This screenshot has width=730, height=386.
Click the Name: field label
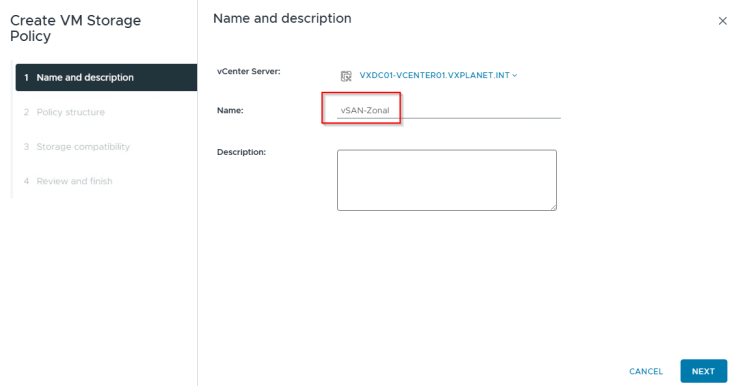pyautogui.click(x=230, y=110)
